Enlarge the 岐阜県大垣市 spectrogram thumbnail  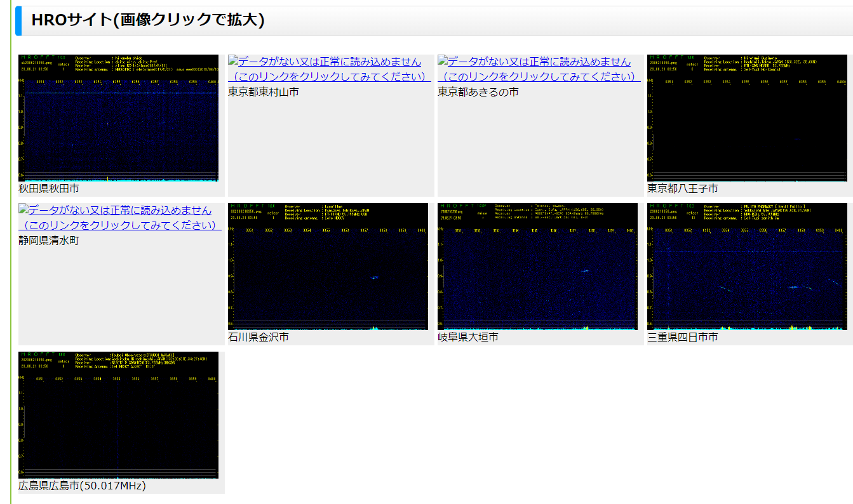coord(537,267)
